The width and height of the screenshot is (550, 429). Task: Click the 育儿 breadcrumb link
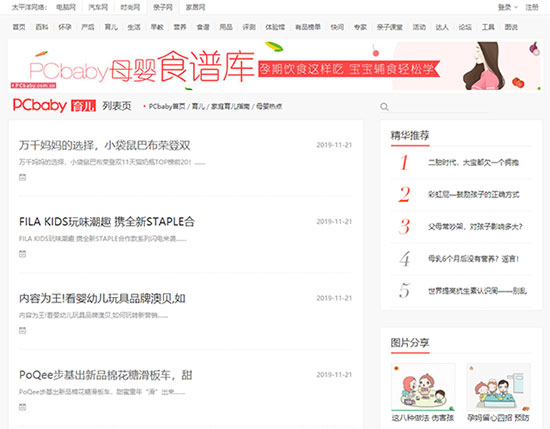pos(198,106)
